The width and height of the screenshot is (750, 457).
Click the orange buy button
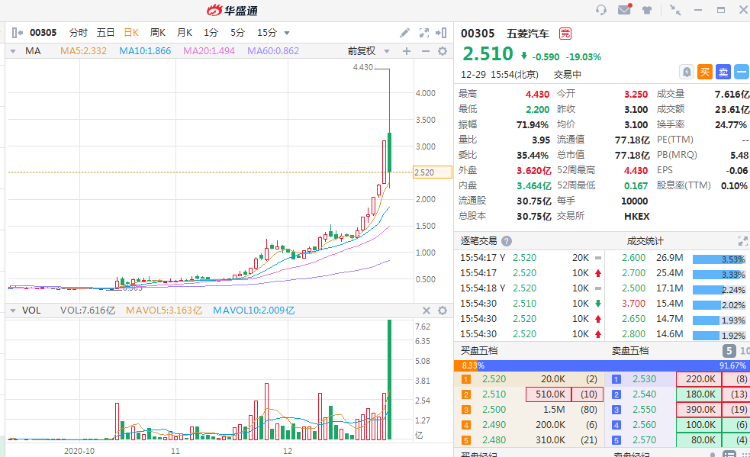pos(705,72)
